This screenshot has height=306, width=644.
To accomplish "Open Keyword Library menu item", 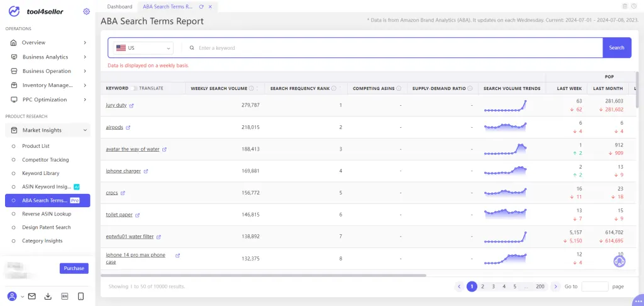I will point(41,173).
